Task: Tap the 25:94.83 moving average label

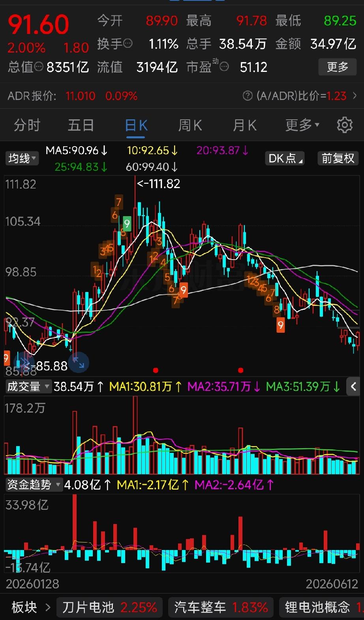Action: point(81,167)
